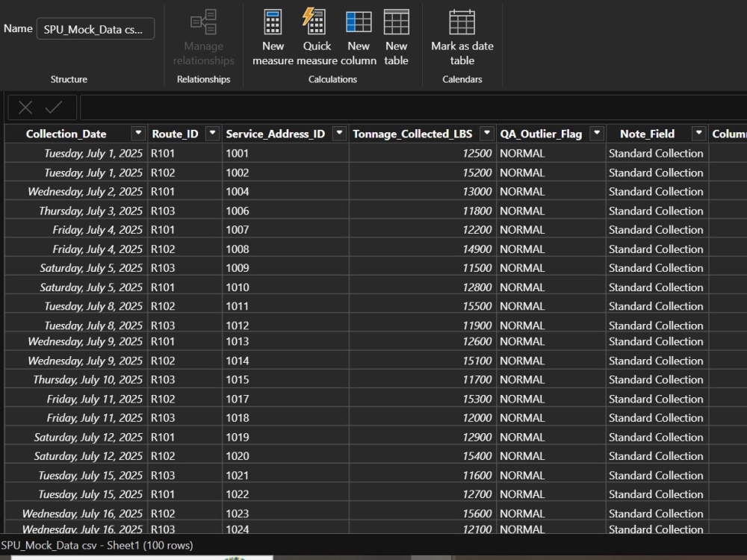This screenshot has height=560, width=747.
Task: Add a New column
Action: [359, 37]
